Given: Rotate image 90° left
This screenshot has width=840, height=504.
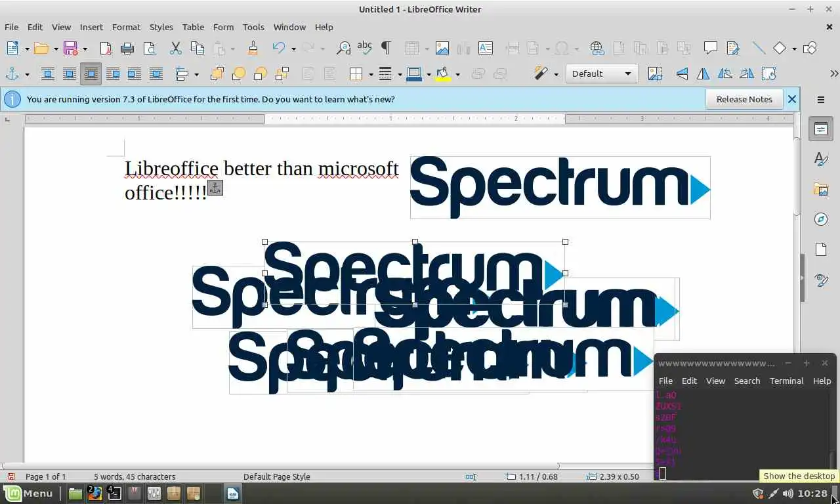Looking at the screenshot, I should coord(725,73).
